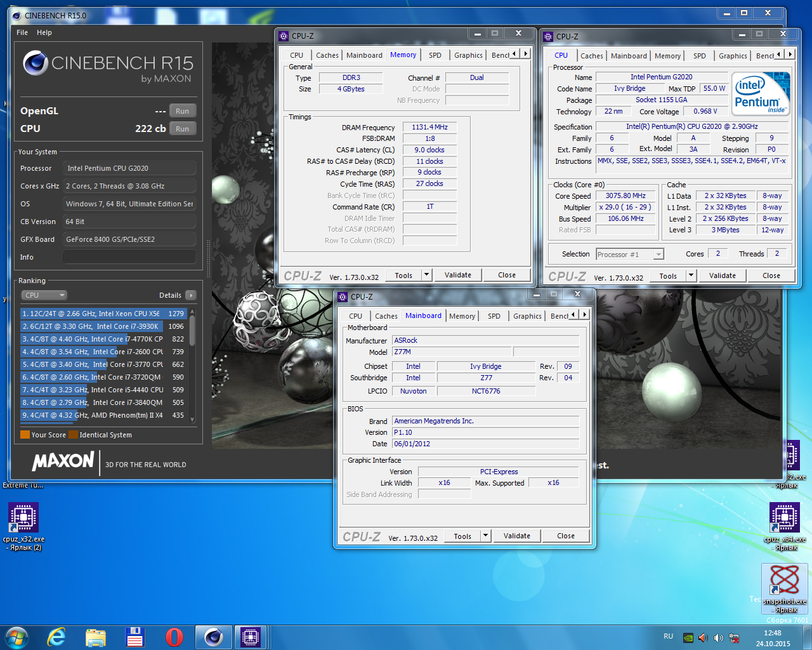
Task: Launch Opera browser from taskbar
Action: [x=174, y=637]
